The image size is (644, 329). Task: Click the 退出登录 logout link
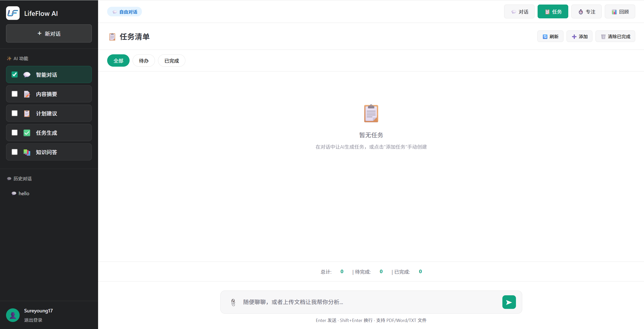[33, 320]
